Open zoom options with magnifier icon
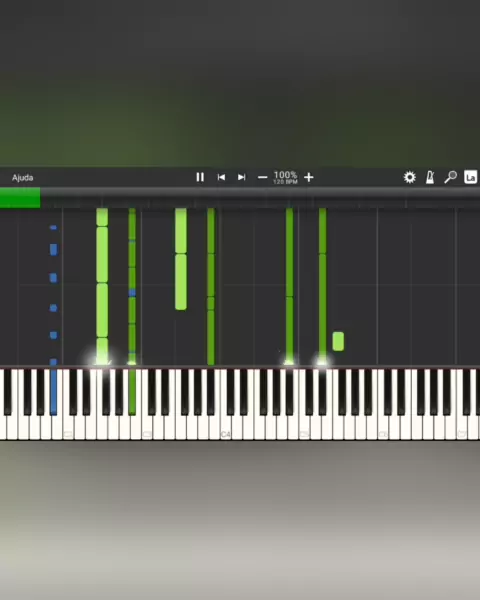 [x=450, y=177]
